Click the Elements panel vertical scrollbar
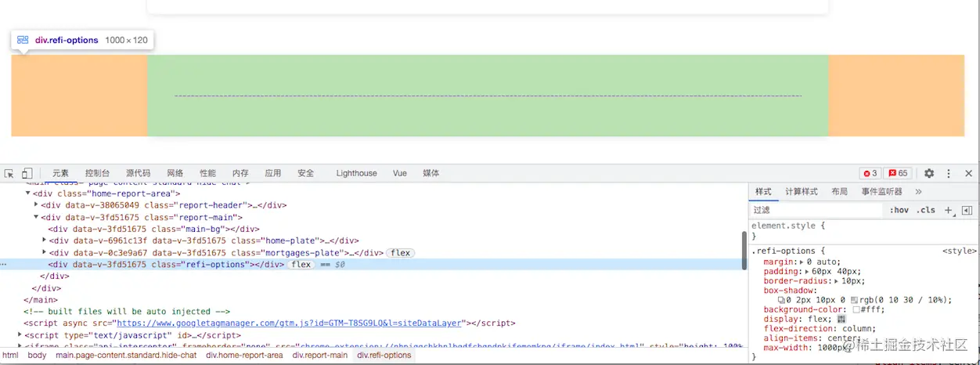The width and height of the screenshot is (980, 365). 744,251
